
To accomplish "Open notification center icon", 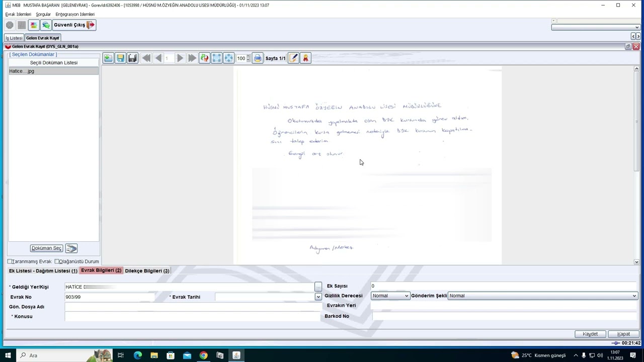I will 633,355.
